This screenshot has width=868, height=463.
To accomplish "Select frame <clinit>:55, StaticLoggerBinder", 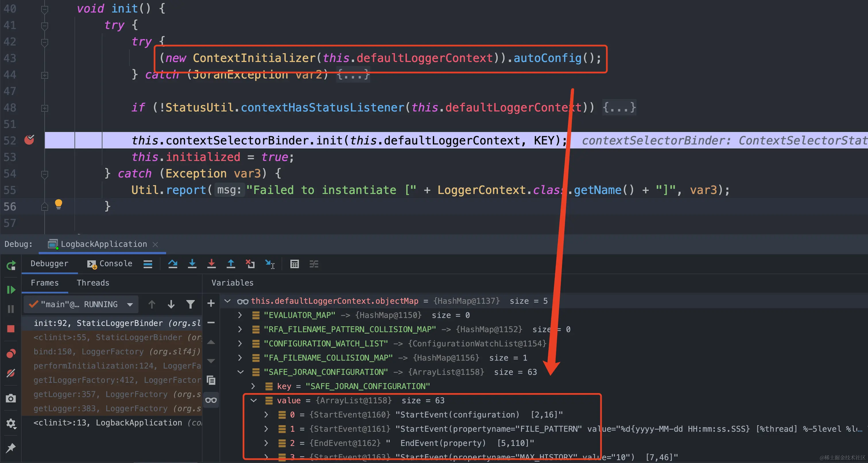I will pyautogui.click(x=112, y=337).
